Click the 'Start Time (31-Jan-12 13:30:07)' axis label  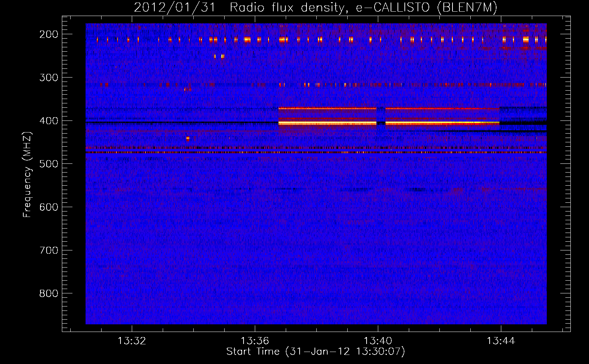tap(316, 352)
